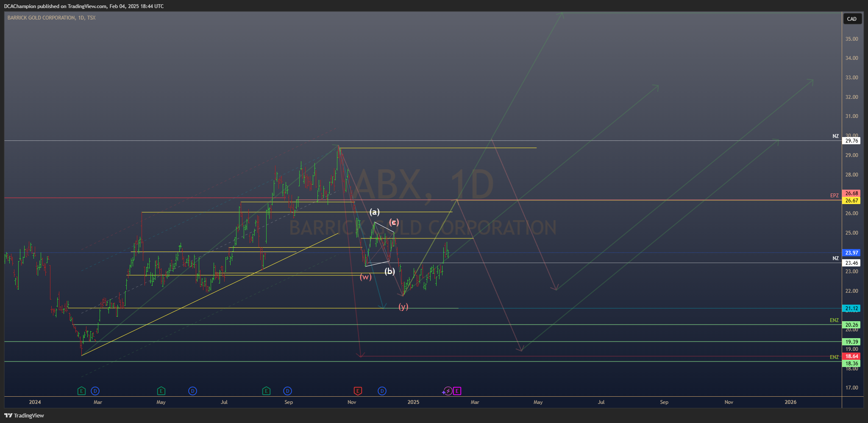Open the green earnings marker above May 2024
The image size is (868, 423).
click(161, 391)
